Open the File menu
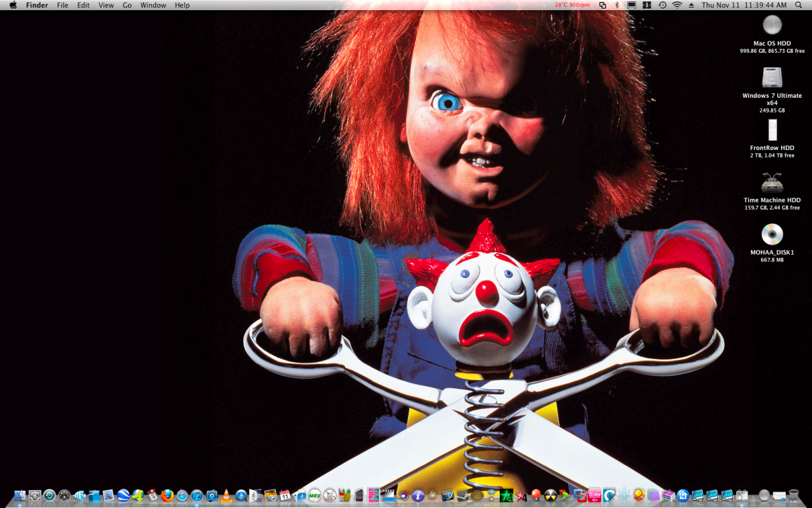The width and height of the screenshot is (812, 508). click(62, 5)
